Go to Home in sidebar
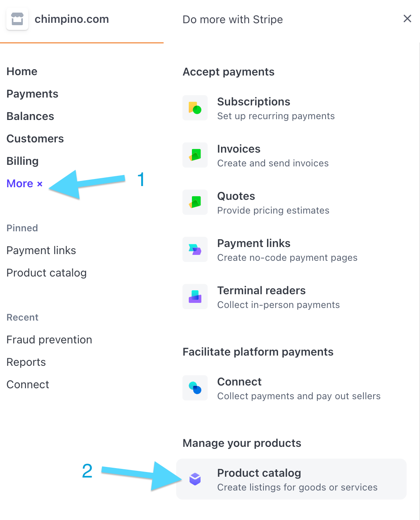Viewport: 420px width, 520px height. coord(22,72)
